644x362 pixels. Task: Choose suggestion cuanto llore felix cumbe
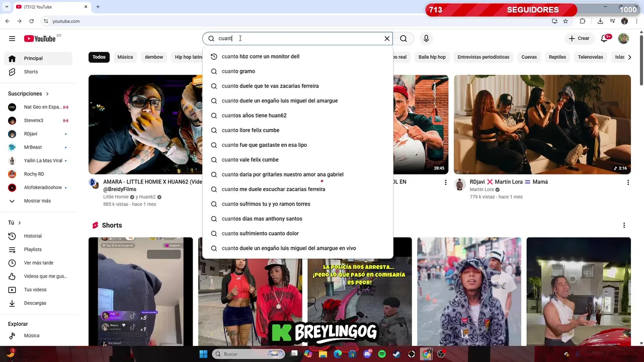[297, 130]
